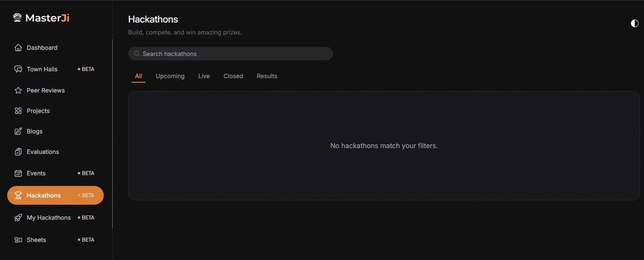
Task: Click 'Build, compete, and win amazing prizes.'
Action: 185,32
